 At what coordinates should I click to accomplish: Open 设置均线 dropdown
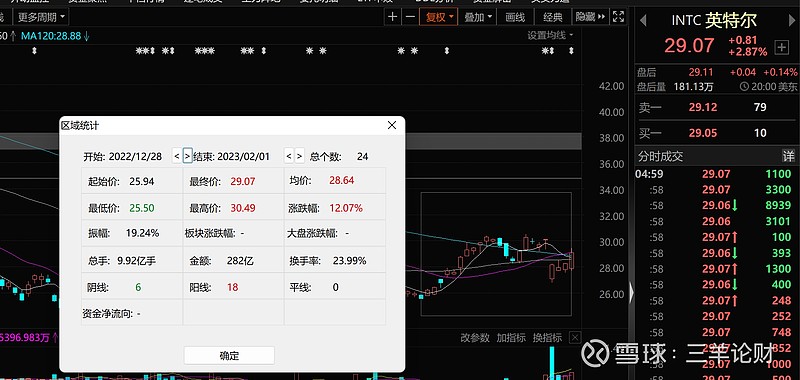[x=550, y=35]
